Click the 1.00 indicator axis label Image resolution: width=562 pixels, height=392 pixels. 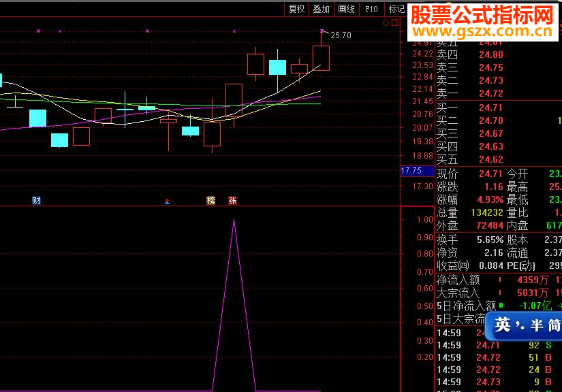(425, 219)
